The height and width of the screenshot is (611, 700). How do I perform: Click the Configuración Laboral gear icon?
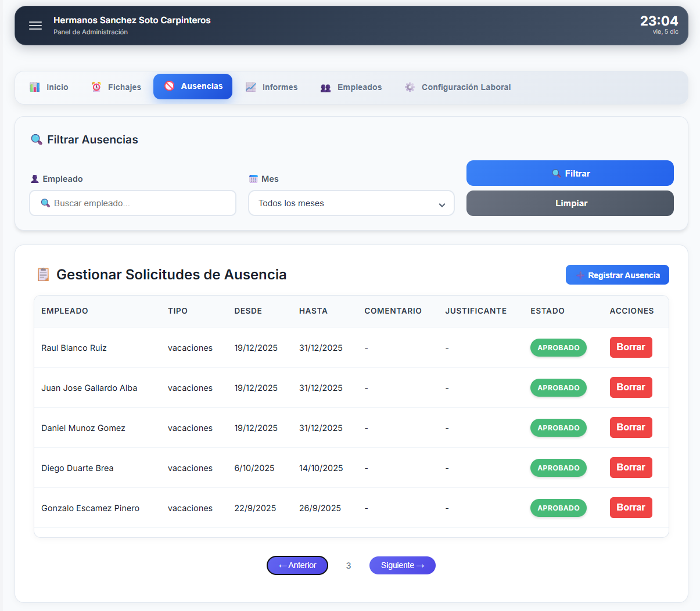point(410,87)
